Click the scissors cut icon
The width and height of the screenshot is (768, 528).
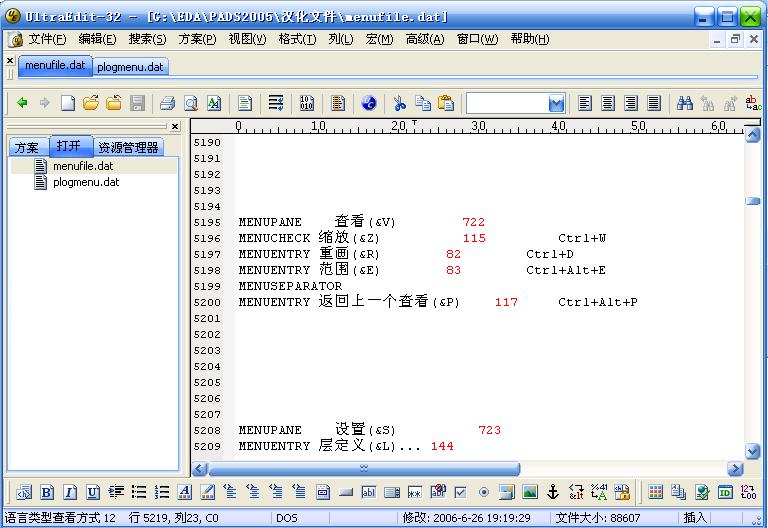pyautogui.click(x=399, y=103)
